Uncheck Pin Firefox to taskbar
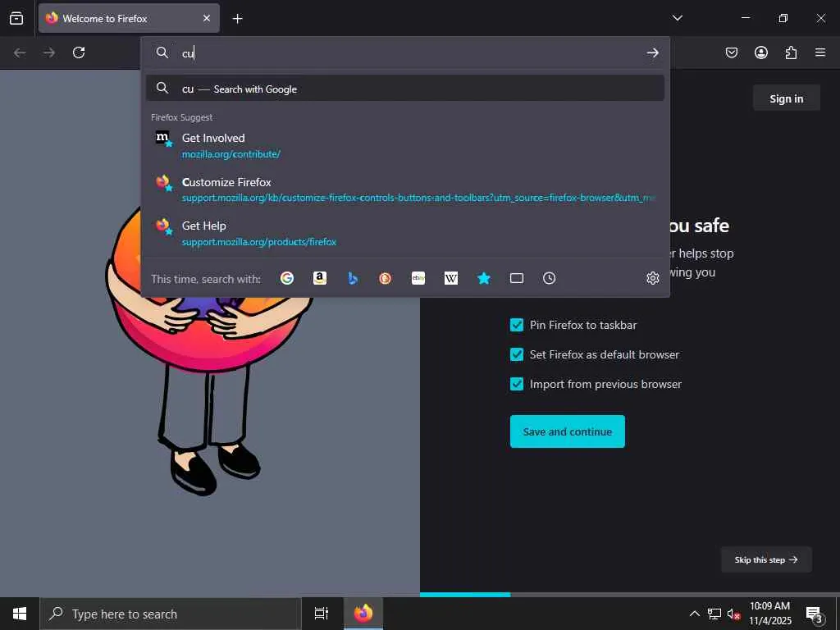The width and height of the screenshot is (840, 630). [x=517, y=325]
